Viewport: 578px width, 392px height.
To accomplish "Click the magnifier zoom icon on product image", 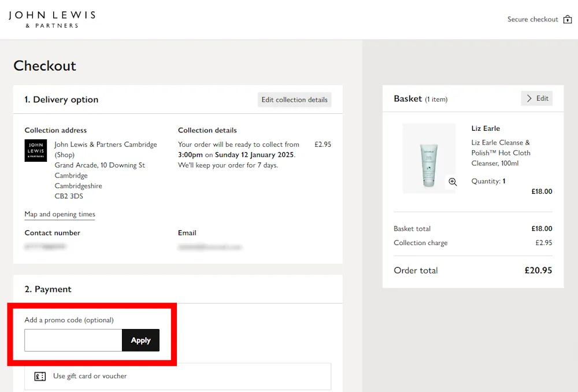I will (x=453, y=182).
